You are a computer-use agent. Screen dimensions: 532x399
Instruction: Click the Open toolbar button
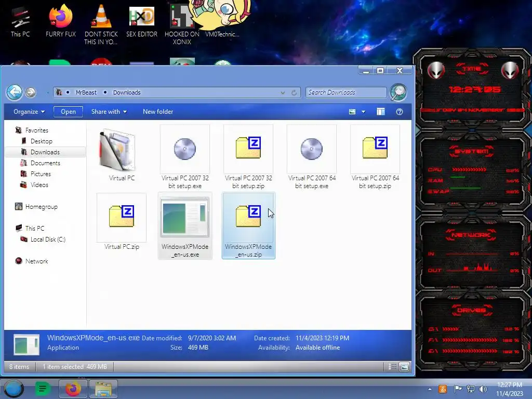[x=68, y=112]
